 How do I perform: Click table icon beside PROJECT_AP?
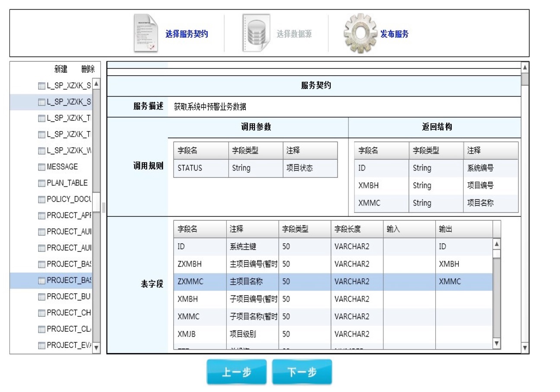[x=42, y=216]
